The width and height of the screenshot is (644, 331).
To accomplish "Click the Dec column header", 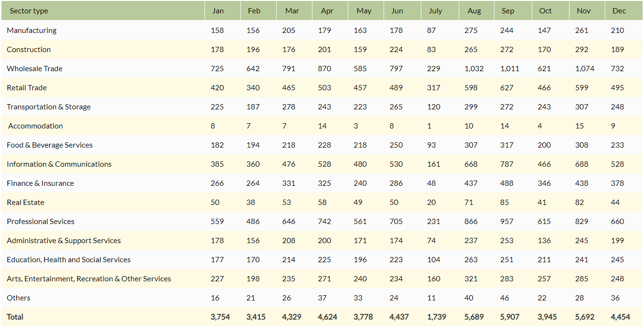I will tap(619, 11).
